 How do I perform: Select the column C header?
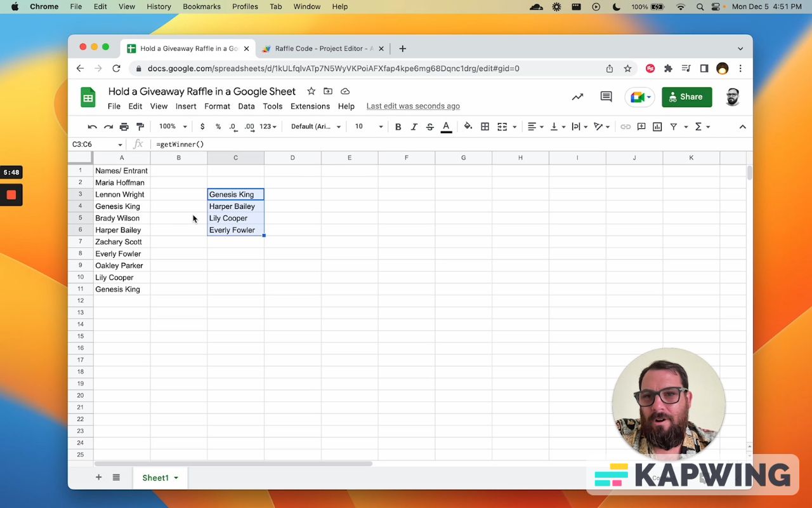click(236, 157)
